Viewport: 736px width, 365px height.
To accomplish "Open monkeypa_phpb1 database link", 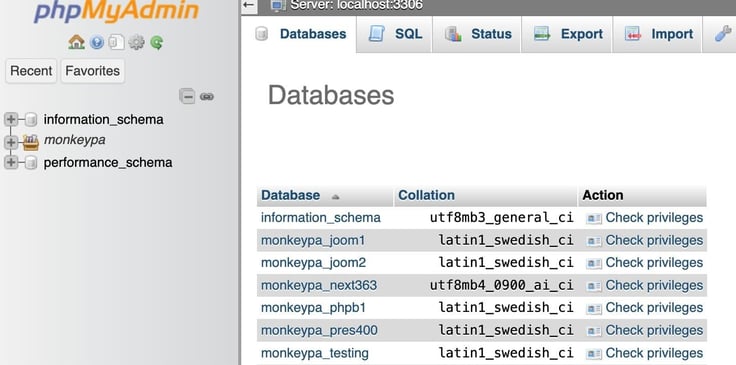I will click(x=313, y=308).
